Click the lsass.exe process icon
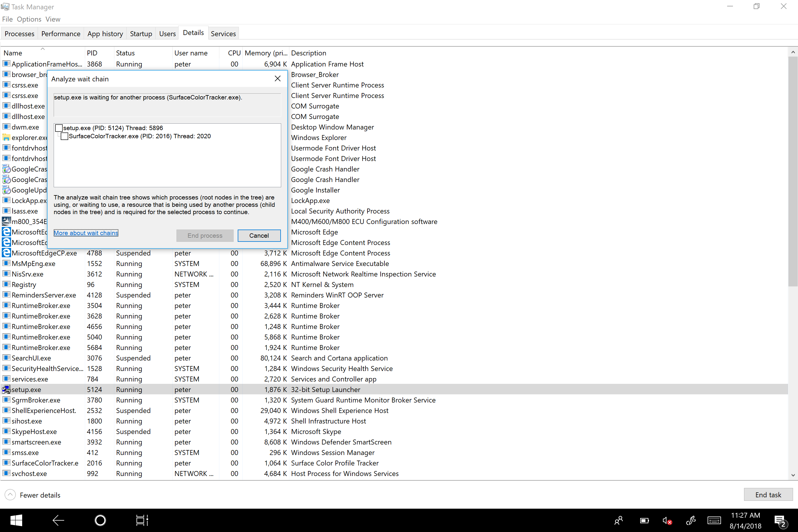The width and height of the screenshot is (798, 532). (x=6, y=211)
